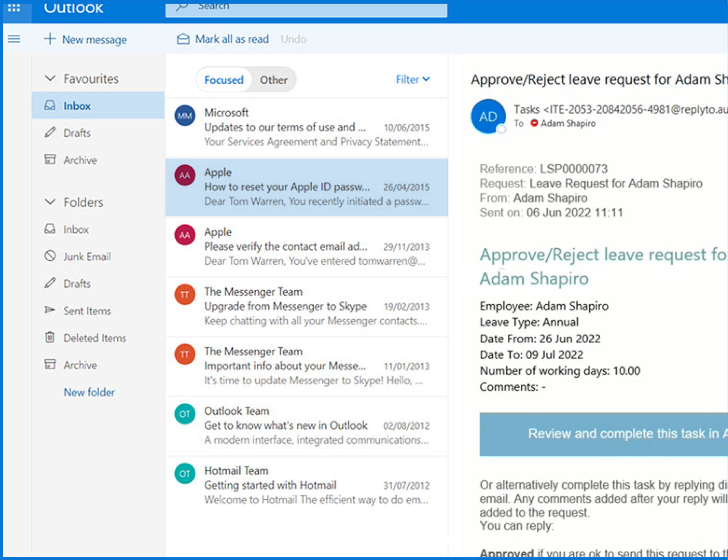Open the Deleted Items folder
This screenshot has width=728, height=560.
pos(98,338)
